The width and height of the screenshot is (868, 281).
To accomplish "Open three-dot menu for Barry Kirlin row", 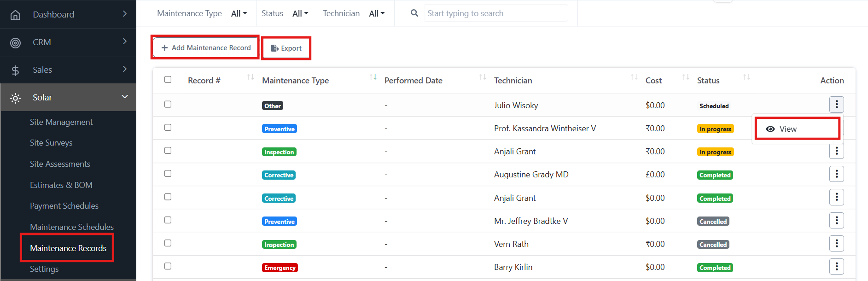I will [836, 267].
